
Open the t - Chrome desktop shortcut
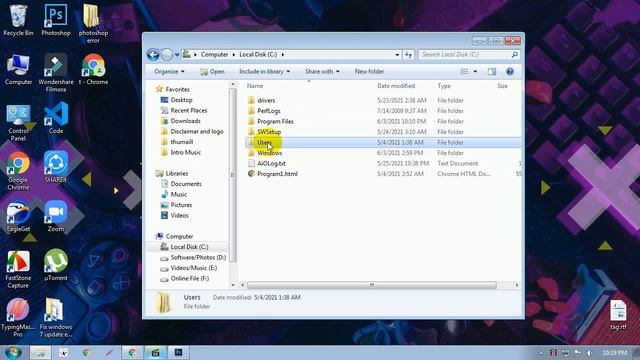93,70
